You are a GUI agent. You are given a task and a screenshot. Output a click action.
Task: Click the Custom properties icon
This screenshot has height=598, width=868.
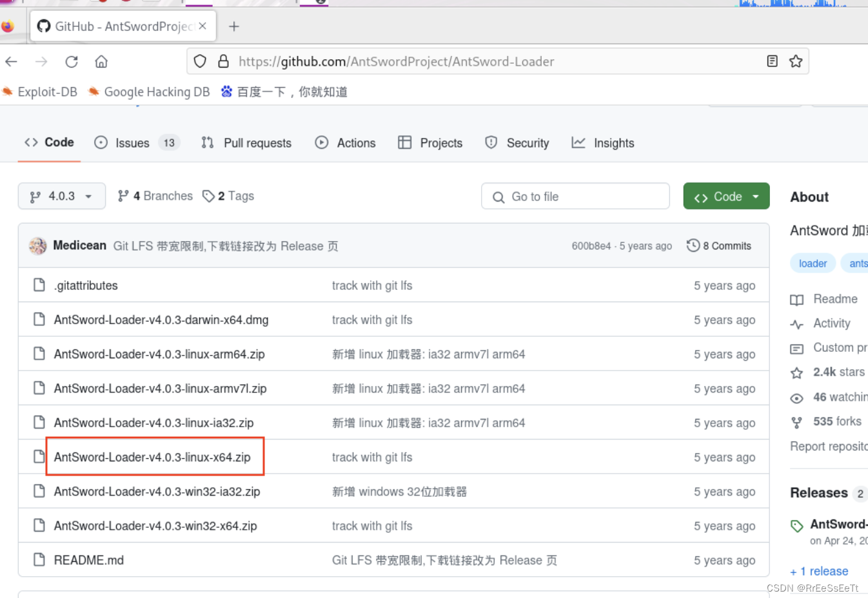(x=798, y=347)
